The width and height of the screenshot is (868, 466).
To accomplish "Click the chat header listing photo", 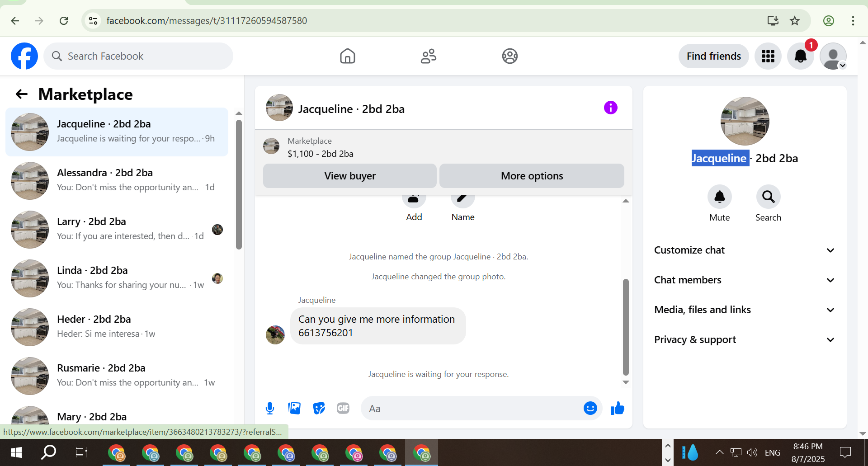I will pos(279,108).
